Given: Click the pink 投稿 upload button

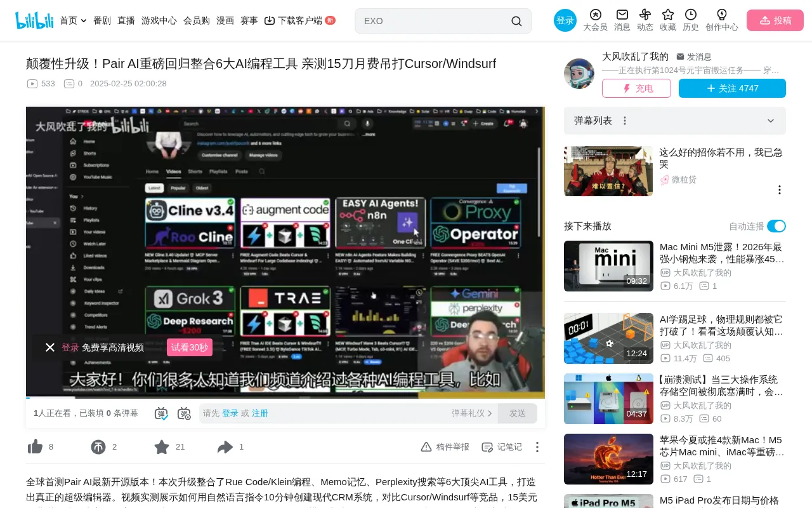Looking at the screenshot, I should tap(775, 20).
